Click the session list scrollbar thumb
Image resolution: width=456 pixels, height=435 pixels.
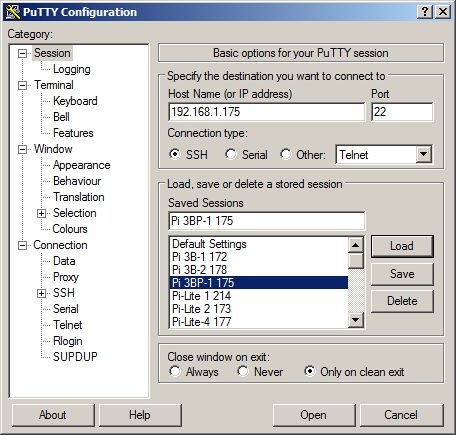coord(356,261)
